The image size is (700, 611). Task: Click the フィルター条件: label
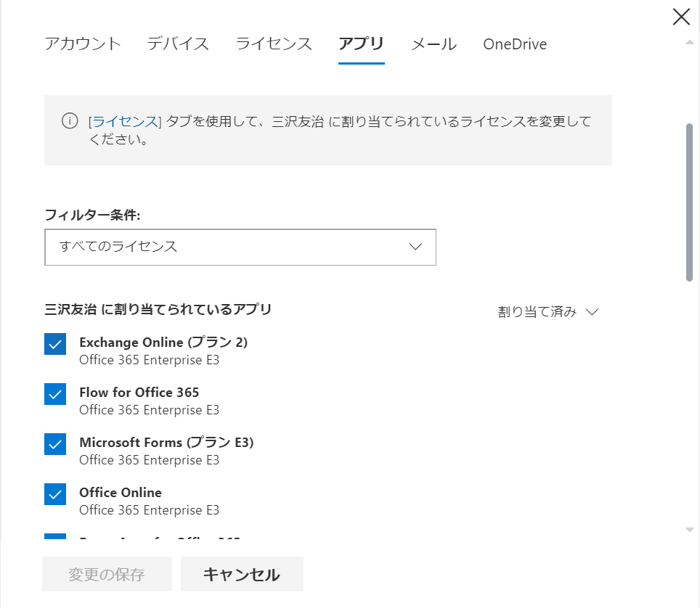tap(92, 215)
